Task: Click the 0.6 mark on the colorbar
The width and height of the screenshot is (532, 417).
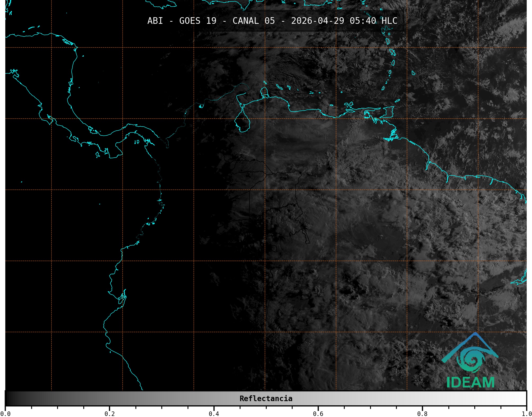Action: (318, 414)
